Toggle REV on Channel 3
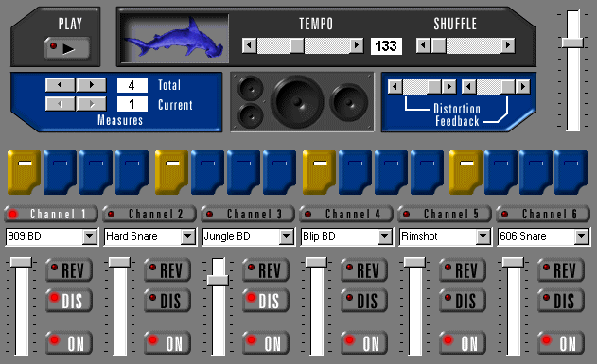 [266, 270]
